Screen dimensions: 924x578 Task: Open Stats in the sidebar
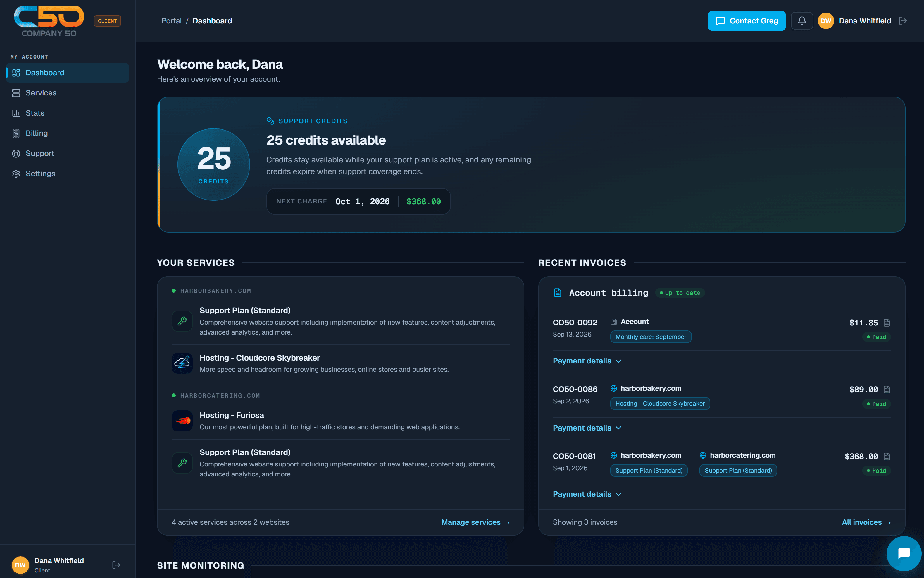click(68, 113)
